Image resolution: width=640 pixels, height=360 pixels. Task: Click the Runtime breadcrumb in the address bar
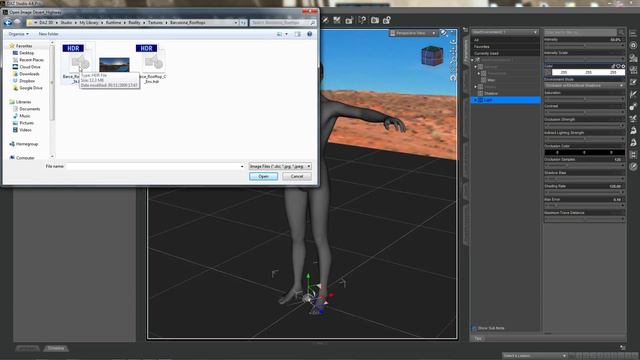point(113,22)
